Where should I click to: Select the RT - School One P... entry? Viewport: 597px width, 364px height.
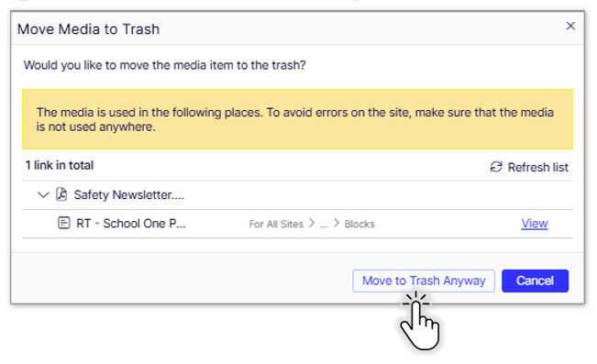tap(131, 224)
